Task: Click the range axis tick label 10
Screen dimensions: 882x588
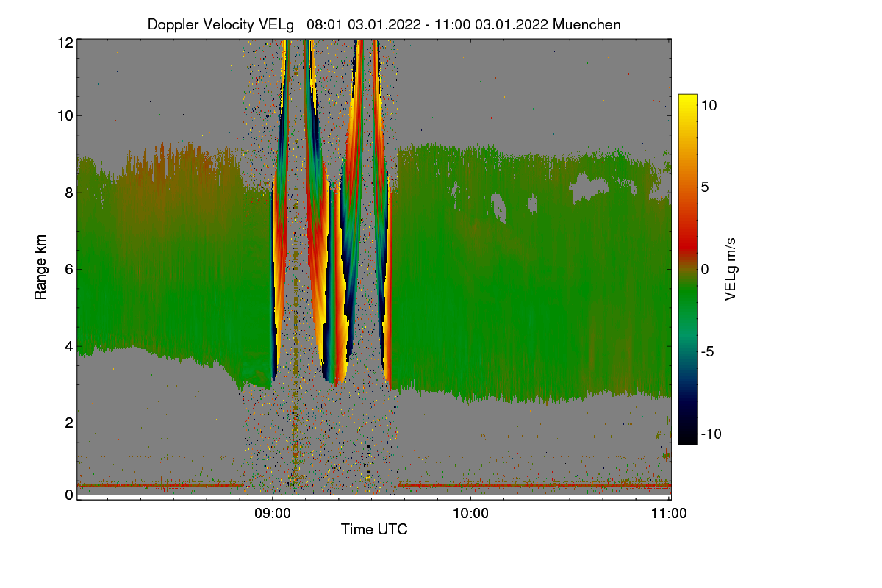Action: coord(65,116)
